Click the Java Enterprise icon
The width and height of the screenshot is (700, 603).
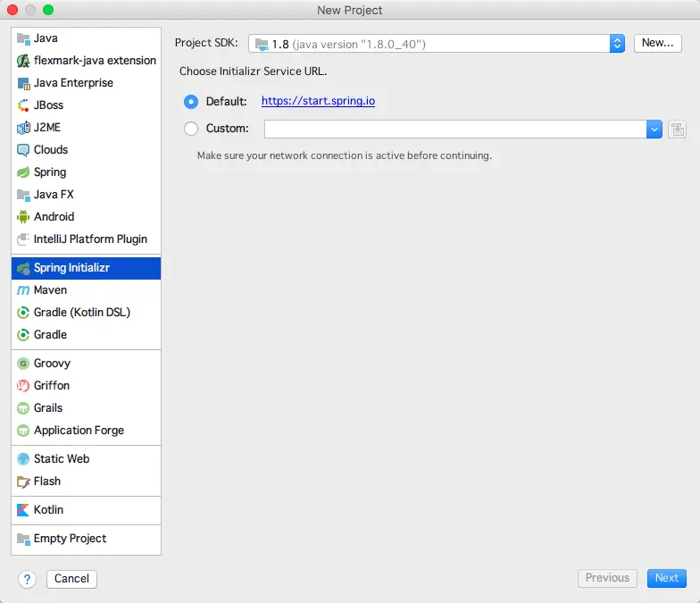coord(23,83)
